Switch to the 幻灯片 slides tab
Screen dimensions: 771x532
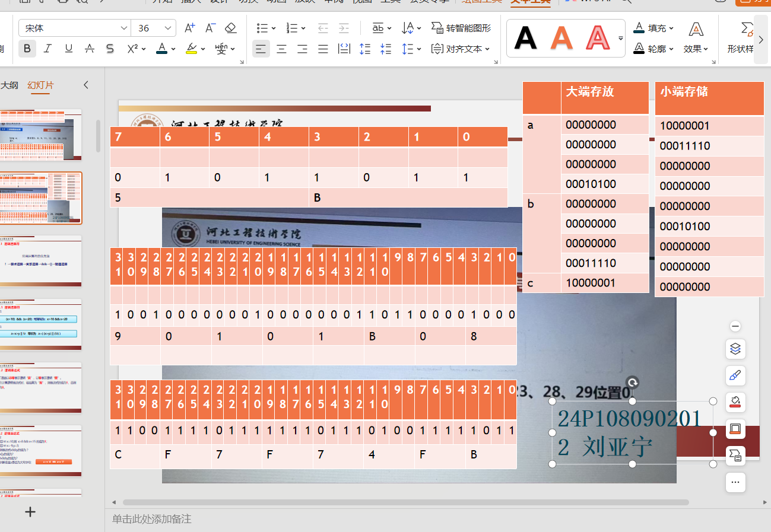(x=40, y=85)
